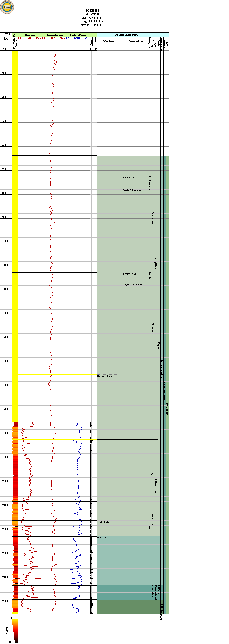Screen dimensions: 229x644
Task: Click the Neutron/Density track header
Action: pyautogui.click(x=78, y=35)
